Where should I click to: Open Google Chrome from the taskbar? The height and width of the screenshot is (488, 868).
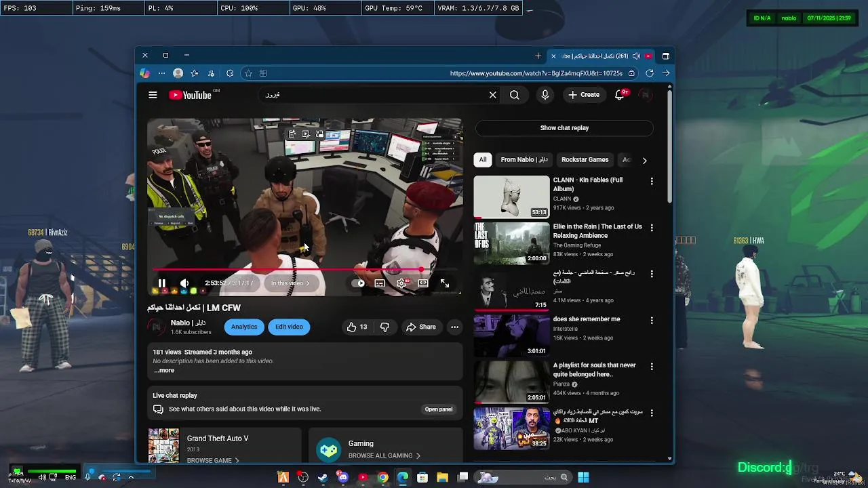pos(382,477)
